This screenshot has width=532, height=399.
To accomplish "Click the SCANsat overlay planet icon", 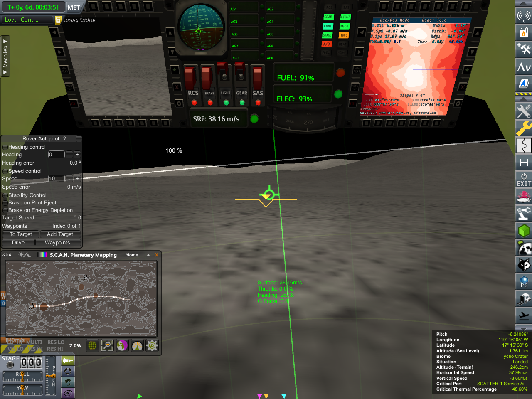I will point(122,345).
